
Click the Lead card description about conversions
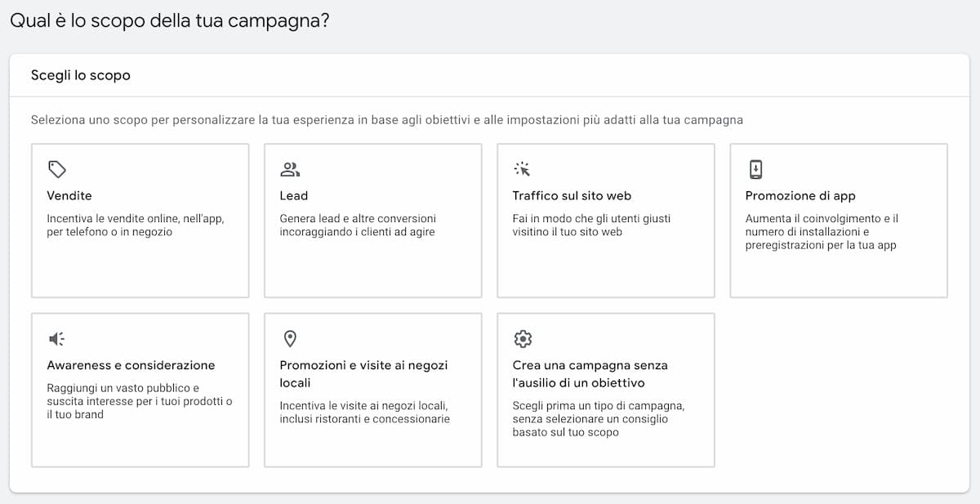(x=358, y=225)
